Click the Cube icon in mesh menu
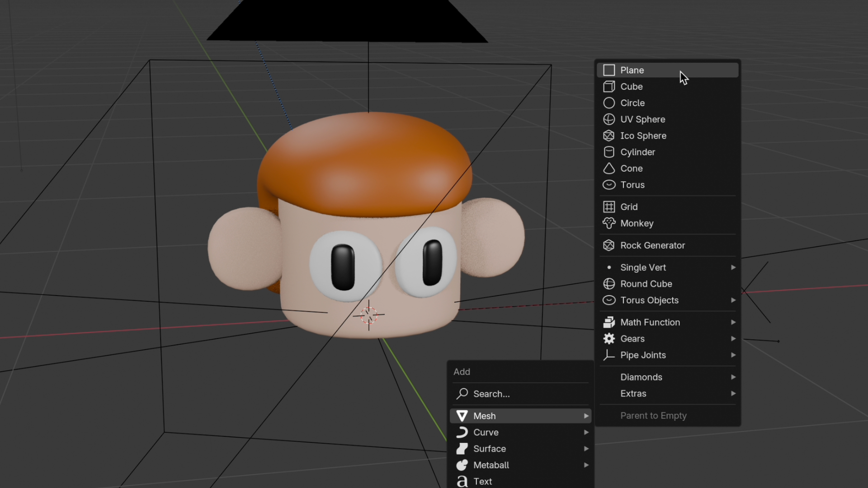 [x=609, y=86]
